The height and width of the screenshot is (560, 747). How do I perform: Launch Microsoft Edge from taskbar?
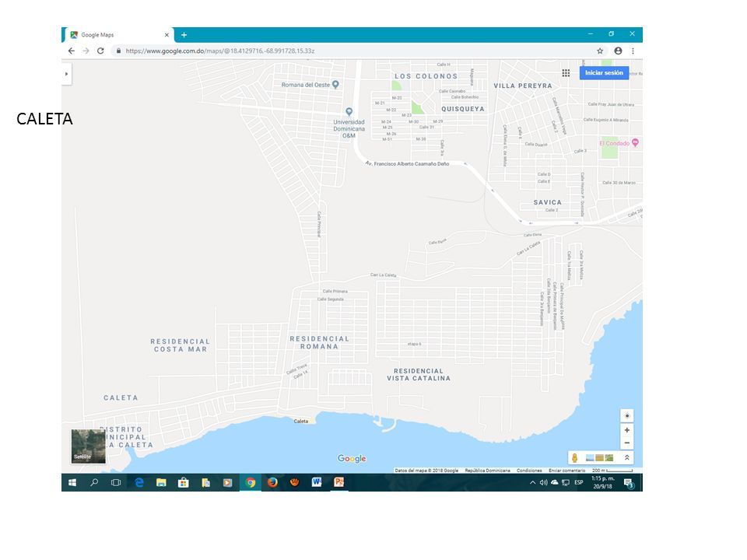[x=139, y=482]
